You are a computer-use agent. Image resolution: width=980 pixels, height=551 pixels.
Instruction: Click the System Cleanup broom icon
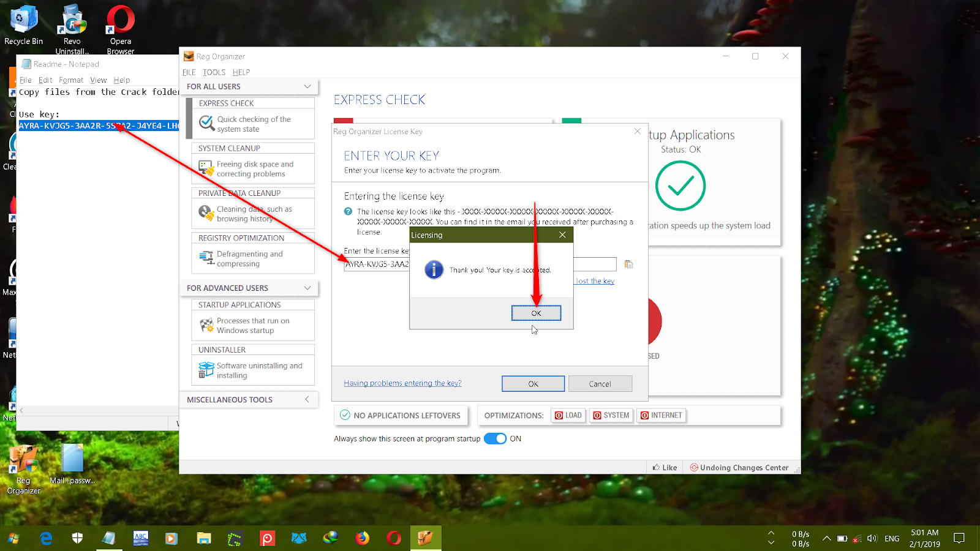coord(206,168)
